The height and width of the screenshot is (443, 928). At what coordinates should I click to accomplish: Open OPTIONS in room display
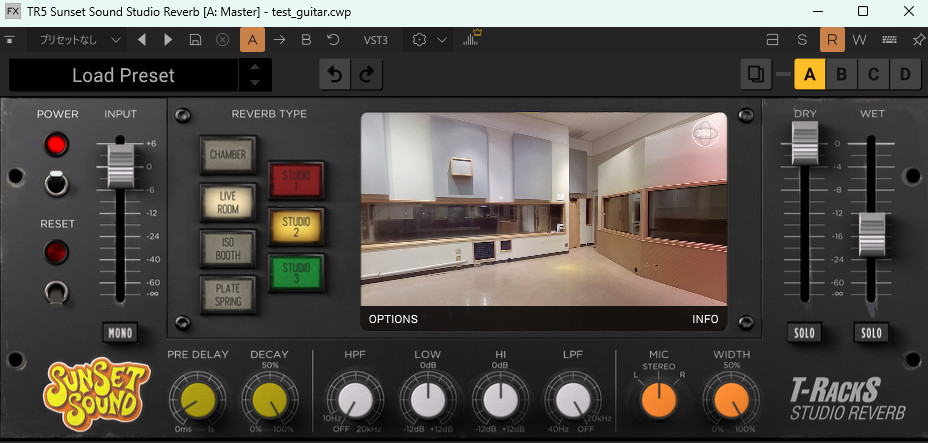393,319
